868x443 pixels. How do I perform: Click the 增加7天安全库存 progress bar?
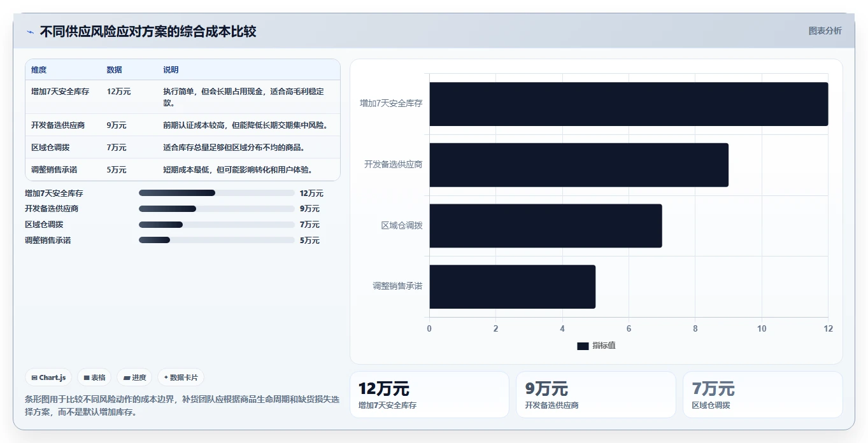pos(217,193)
